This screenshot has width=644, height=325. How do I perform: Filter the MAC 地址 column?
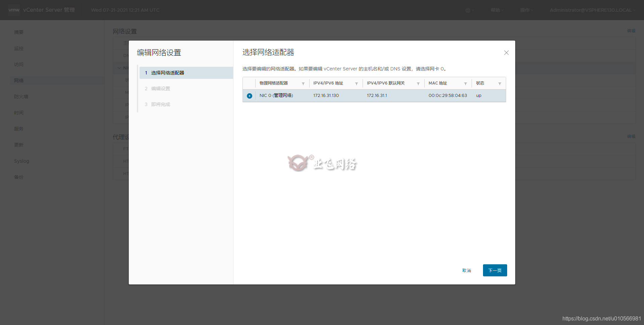tap(466, 84)
